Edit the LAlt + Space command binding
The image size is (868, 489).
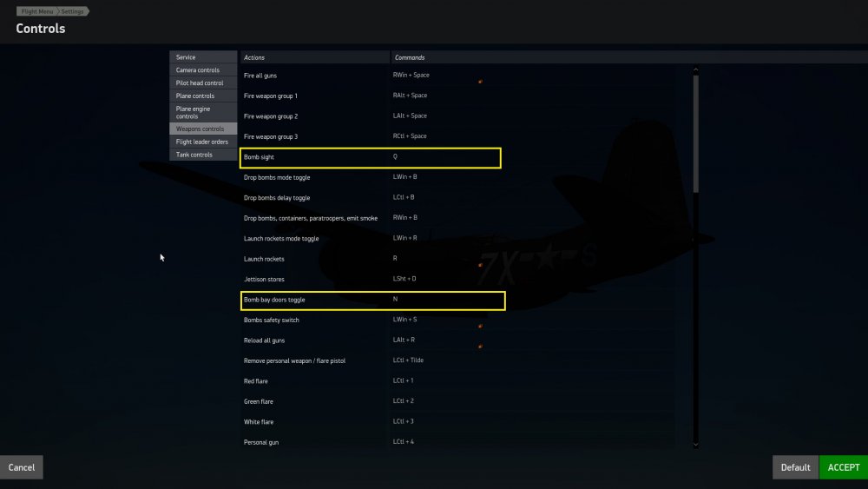coord(411,116)
